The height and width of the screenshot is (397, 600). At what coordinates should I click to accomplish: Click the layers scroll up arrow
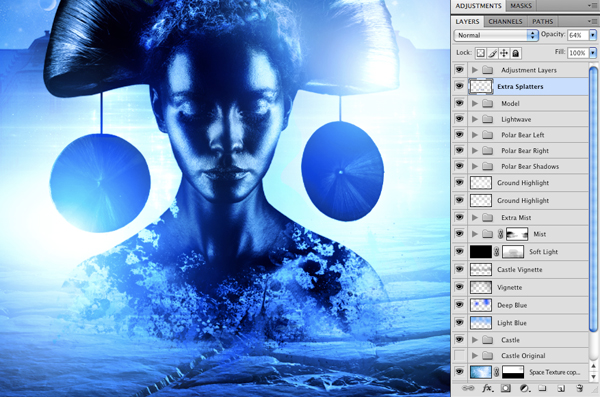[x=593, y=366]
